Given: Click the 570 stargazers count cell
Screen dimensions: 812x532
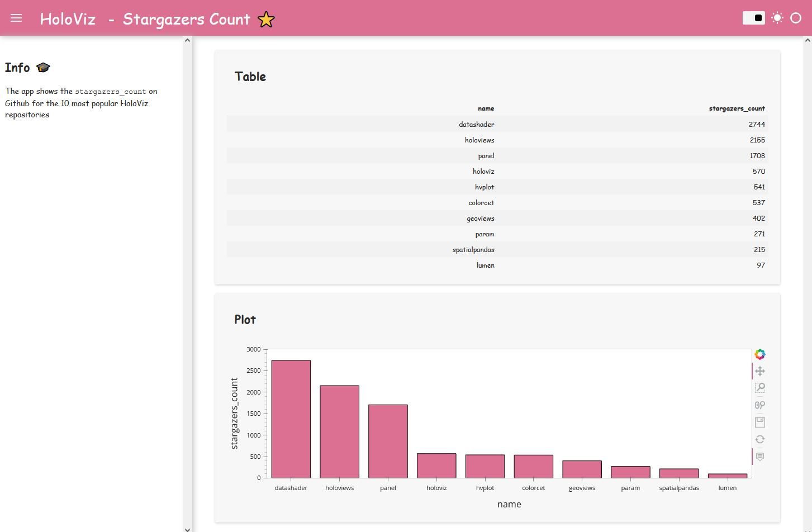Looking at the screenshot, I should [758, 171].
